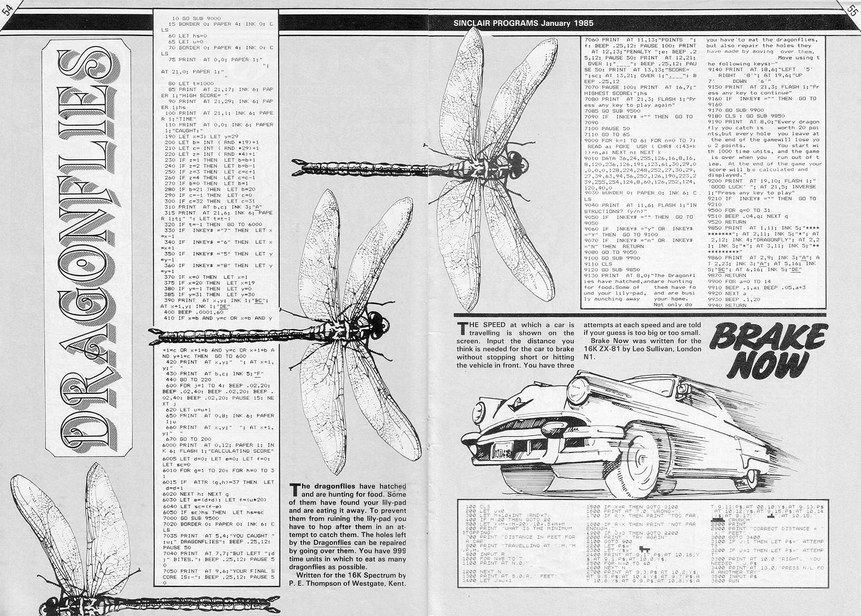
Task: Click the text 'The dragonflies have hatched'
Action: (348, 487)
